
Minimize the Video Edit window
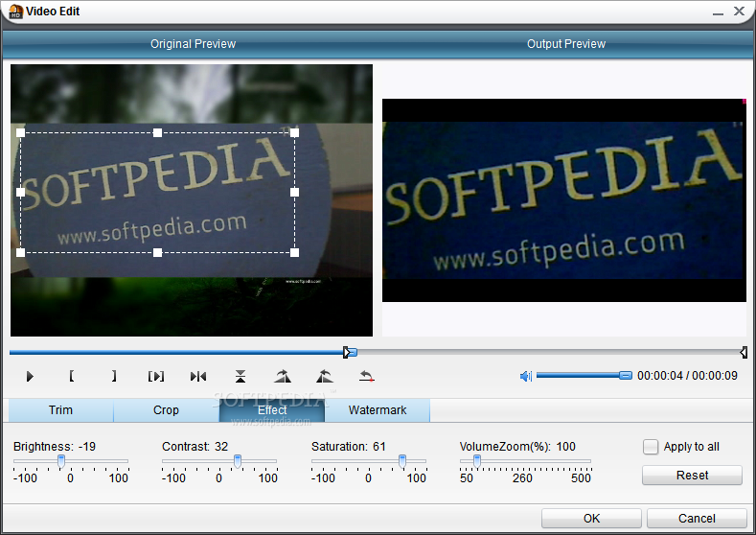(x=718, y=12)
